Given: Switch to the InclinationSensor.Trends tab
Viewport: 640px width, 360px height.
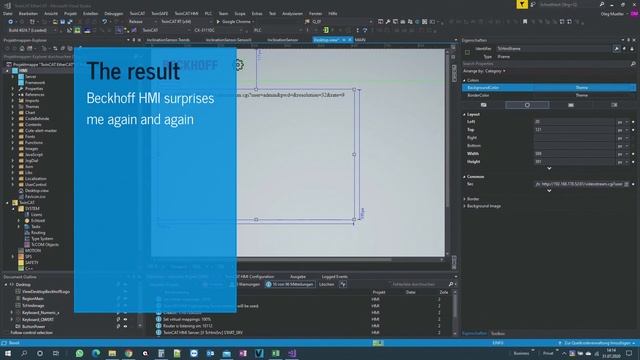Looking at the screenshot, I should (168, 40).
